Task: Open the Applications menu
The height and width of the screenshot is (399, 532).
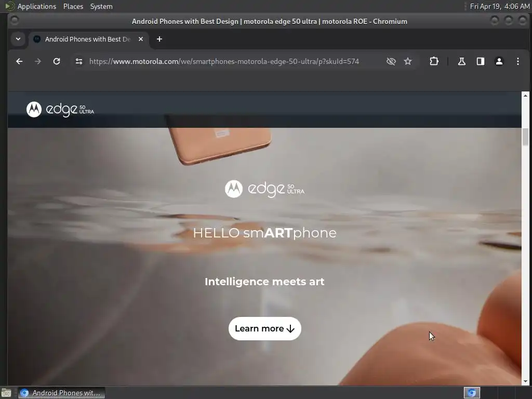Action: tap(37, 6)
